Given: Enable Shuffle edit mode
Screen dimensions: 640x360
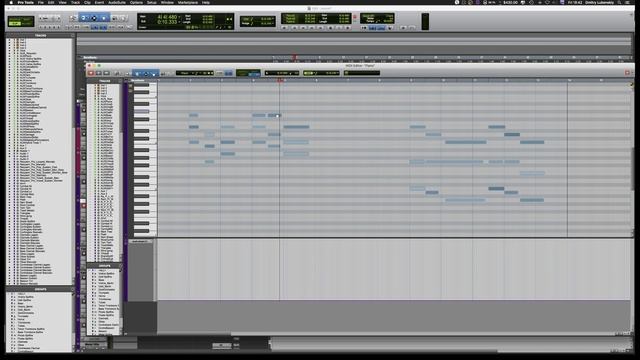Looking at the screenshot, I should [15, 19].
